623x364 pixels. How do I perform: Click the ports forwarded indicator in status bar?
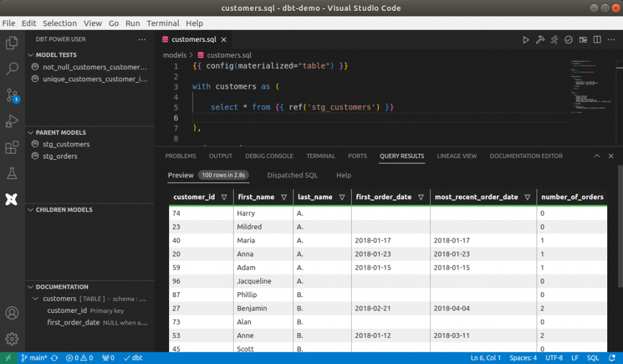tap(108, 358)
